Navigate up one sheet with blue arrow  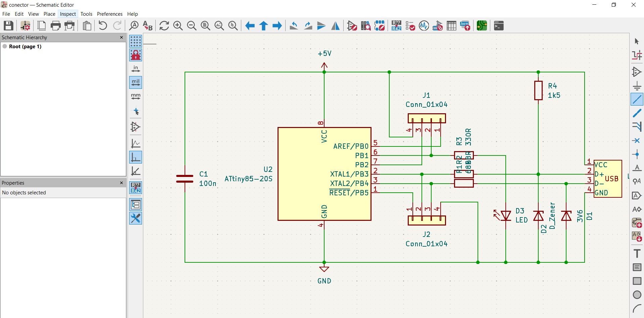pyautogui.click(x=263, y=25)
